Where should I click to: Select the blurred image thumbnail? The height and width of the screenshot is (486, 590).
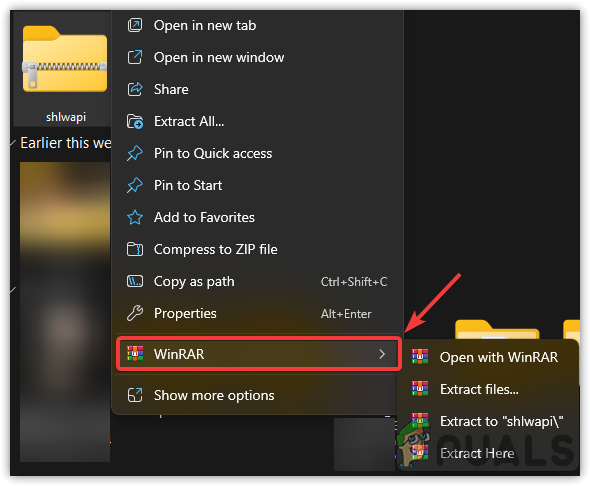pos(65,311)
